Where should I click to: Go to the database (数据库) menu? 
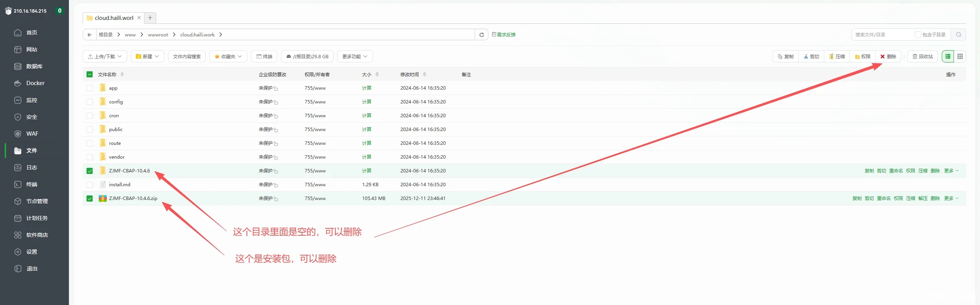pyautogui.click(x=34, y=66)
